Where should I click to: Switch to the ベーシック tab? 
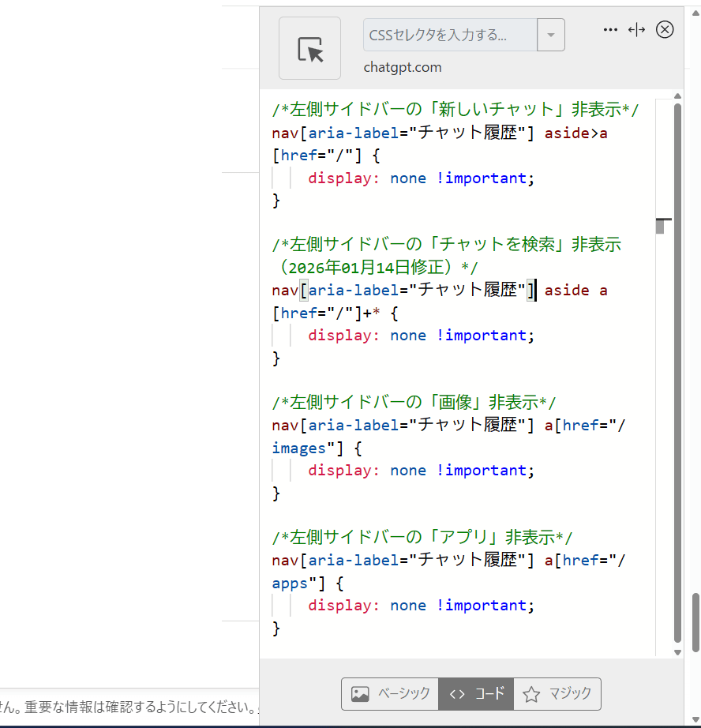point(390,694)
